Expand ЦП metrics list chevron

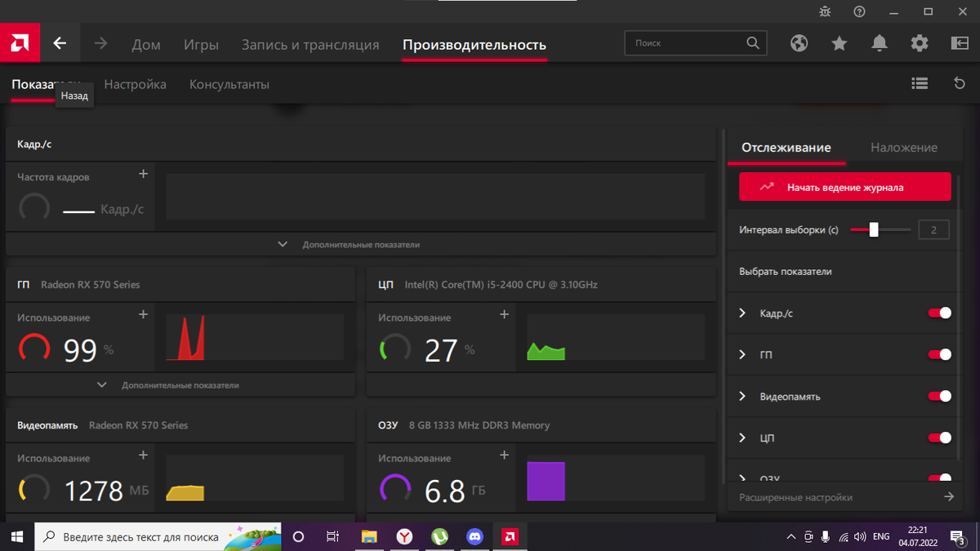742,438
